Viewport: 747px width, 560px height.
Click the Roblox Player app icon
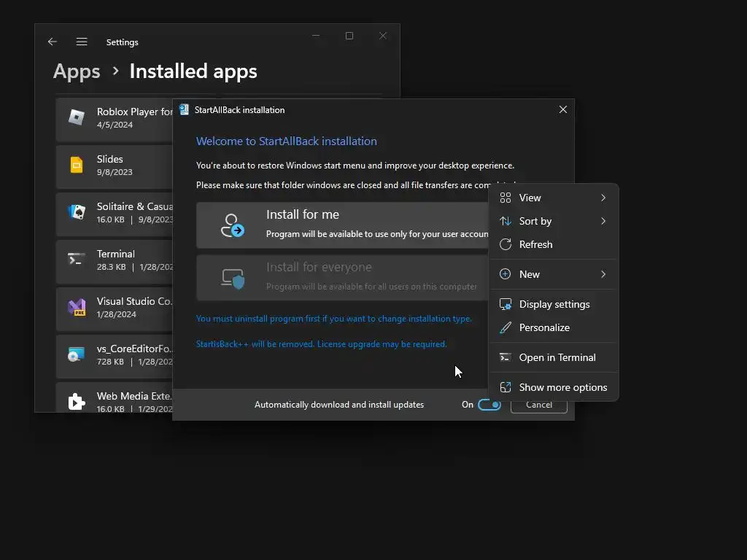pyautogui.click(x=77, y=117)
